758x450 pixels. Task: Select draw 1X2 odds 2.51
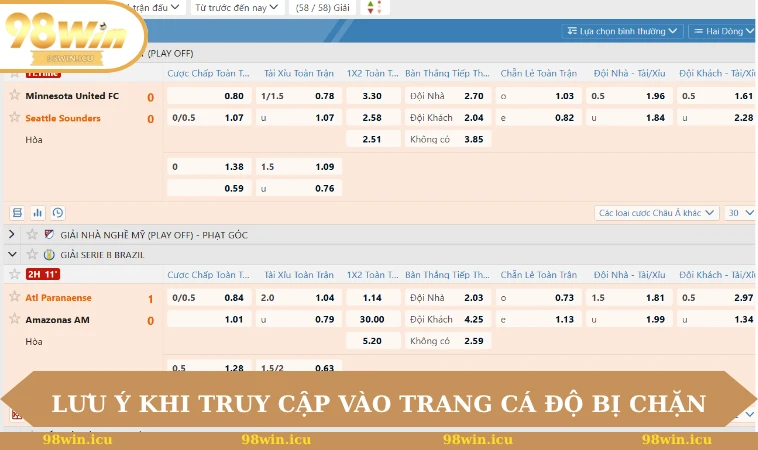click(x=373, y=139)
